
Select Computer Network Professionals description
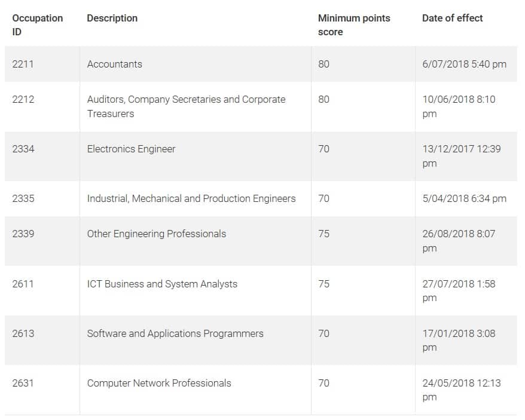[159, 383]
